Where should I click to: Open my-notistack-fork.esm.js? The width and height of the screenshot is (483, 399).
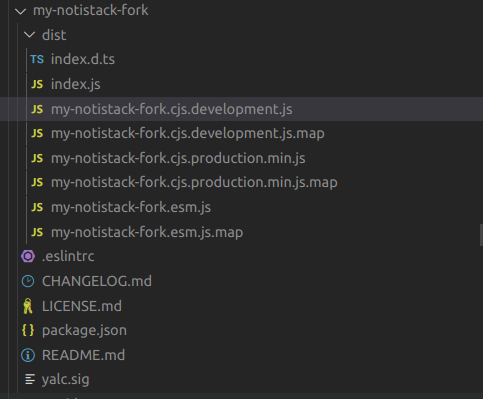point(131,208)
